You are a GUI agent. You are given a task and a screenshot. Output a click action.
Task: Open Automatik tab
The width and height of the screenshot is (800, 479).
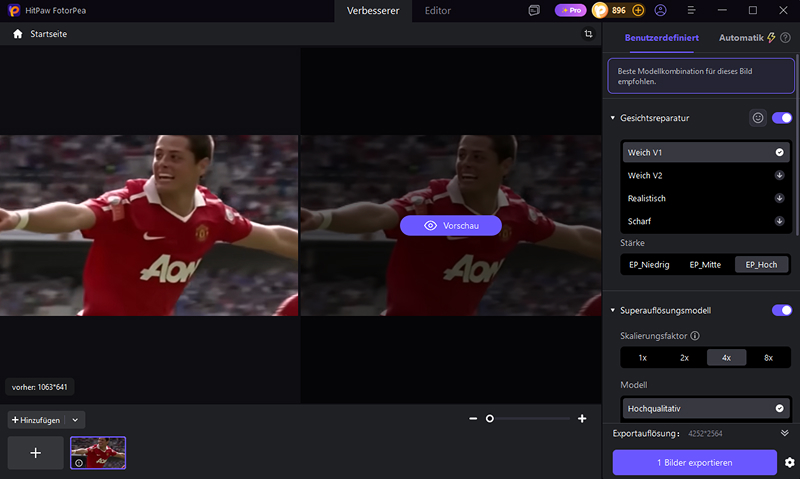click(x=741, y=38)
